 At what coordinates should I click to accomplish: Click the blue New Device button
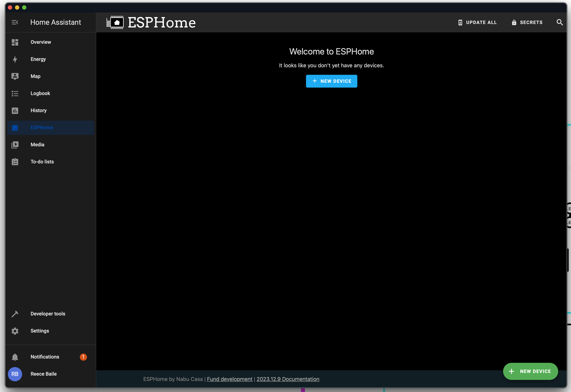331,81
